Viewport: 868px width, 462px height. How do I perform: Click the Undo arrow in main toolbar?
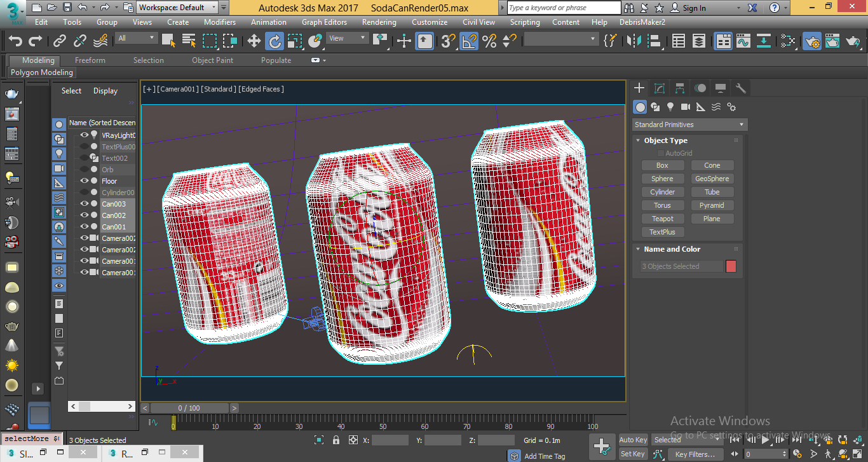coord(15,41)
